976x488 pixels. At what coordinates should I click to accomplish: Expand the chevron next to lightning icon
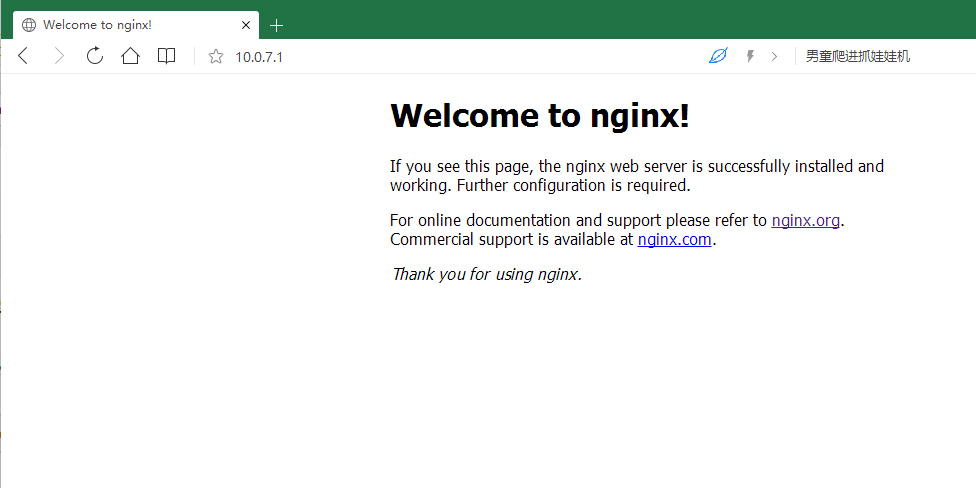point(774,57)
